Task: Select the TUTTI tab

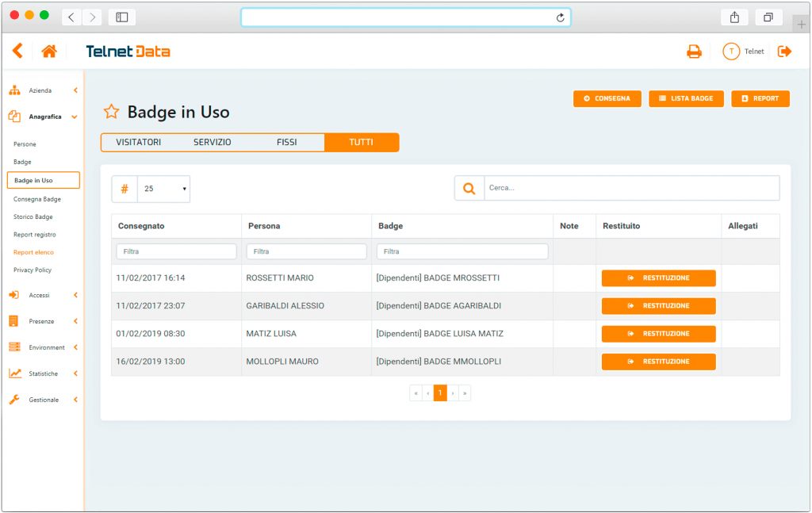Action: (362, 143)
